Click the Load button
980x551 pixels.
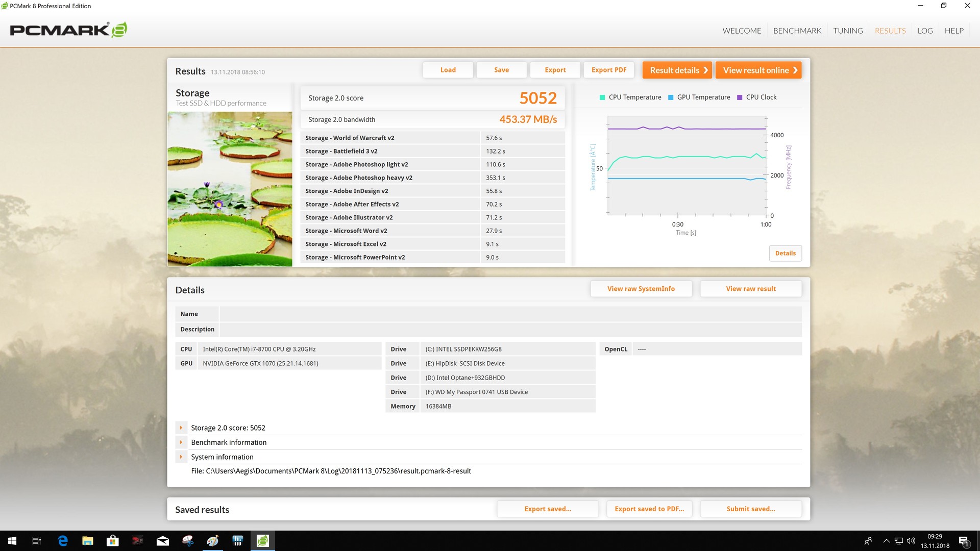click(448, 70)
